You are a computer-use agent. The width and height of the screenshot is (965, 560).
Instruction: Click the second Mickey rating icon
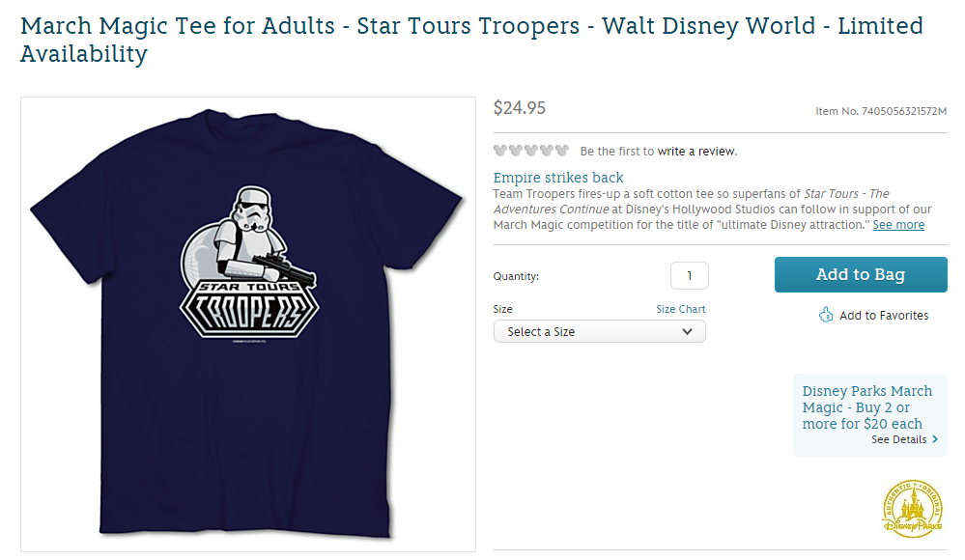(x=515, y=151)
